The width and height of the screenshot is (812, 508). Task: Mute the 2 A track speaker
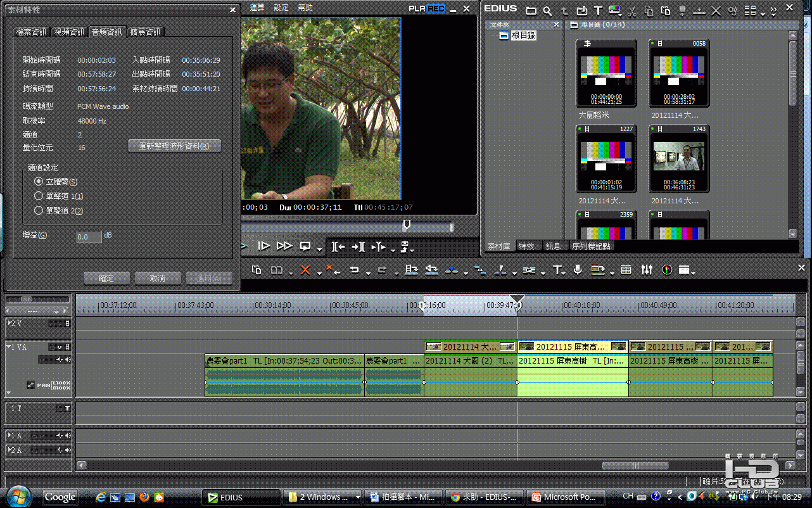(68, 450)
